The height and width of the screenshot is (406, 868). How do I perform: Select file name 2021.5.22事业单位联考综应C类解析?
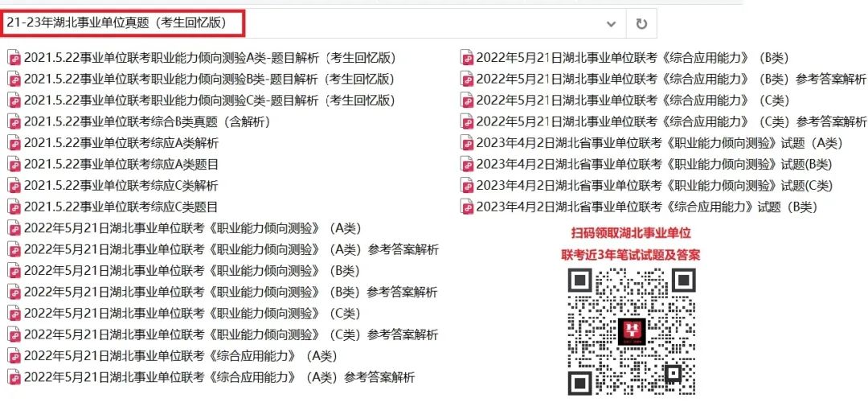(x=121, y=186)
